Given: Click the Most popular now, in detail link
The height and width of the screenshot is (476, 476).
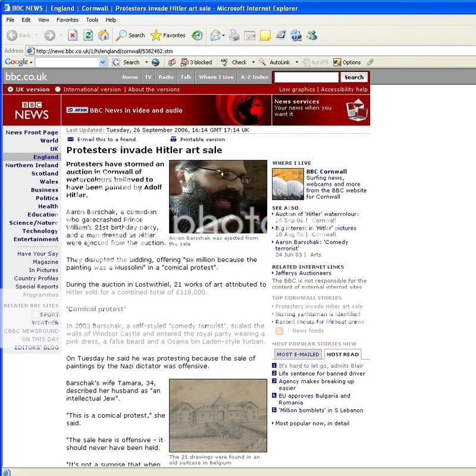Looking at the screenshot, I should point(312,423).
